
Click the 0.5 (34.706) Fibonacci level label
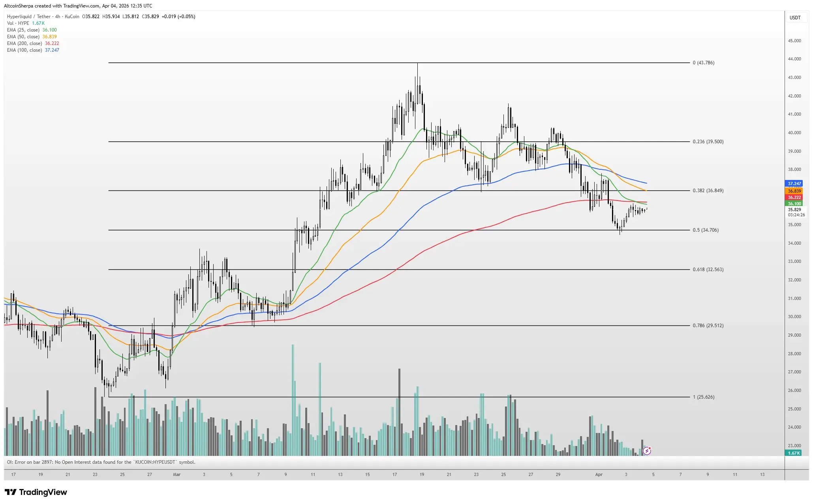point(705,230)
